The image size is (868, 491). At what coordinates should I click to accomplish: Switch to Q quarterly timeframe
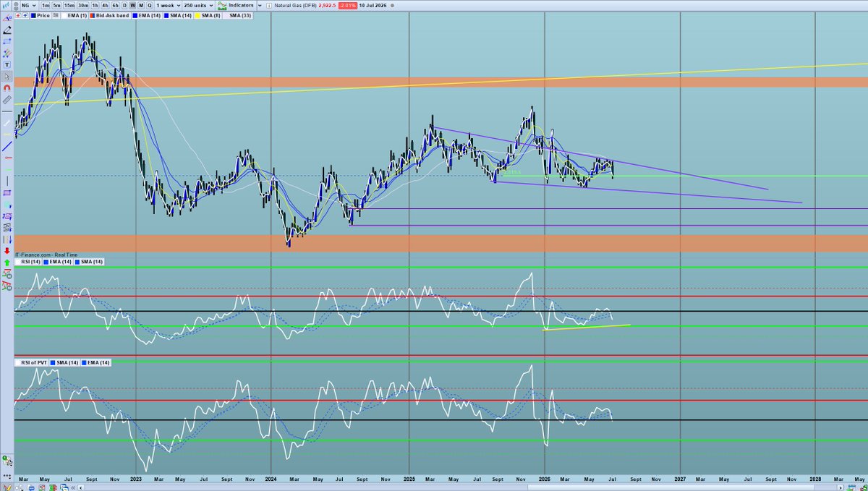tap(150, 6)
